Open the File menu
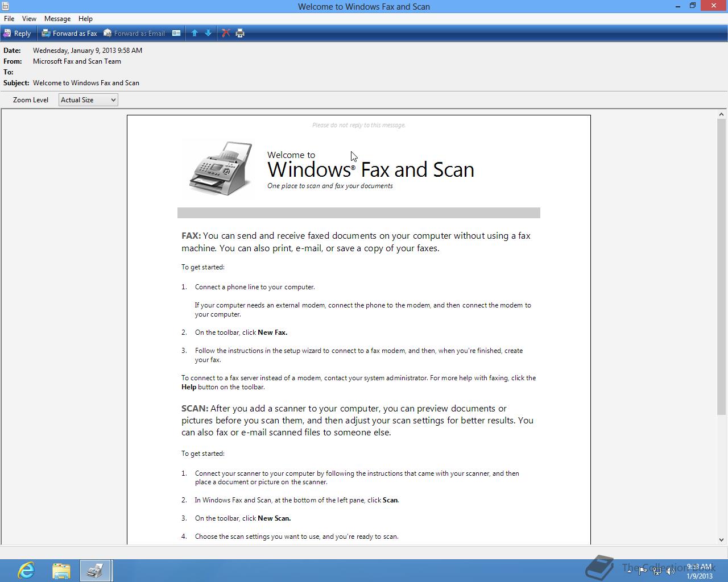The height and width of the screenshot is (582, 728). click(x=9, y=19)
